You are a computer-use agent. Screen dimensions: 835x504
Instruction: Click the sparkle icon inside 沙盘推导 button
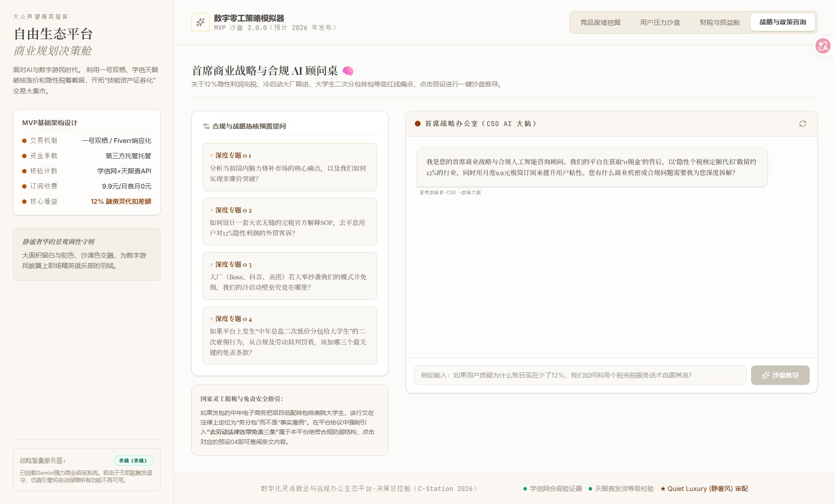point(765,375)
